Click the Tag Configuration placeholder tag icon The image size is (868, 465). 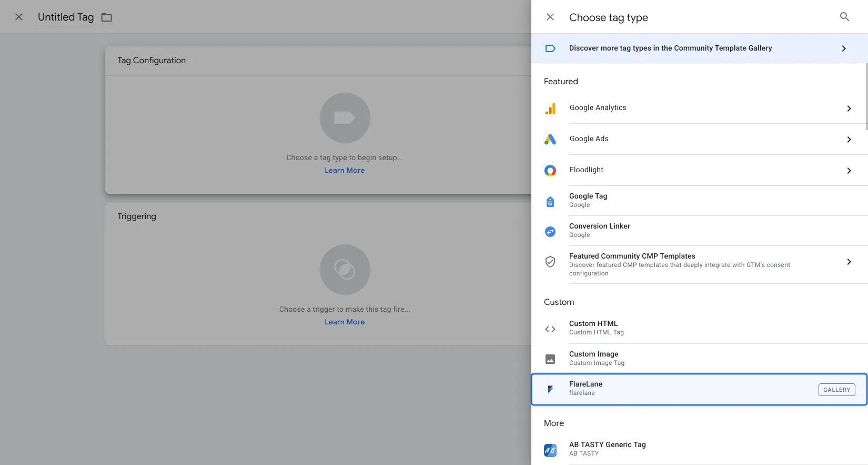click(x=345, y=118)
